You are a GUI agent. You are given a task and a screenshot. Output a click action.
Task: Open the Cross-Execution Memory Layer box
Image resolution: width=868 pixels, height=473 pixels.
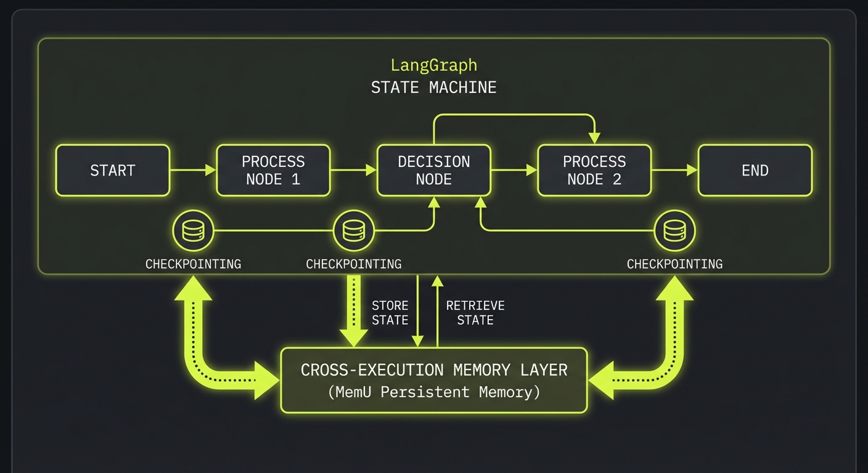(434, 380)
